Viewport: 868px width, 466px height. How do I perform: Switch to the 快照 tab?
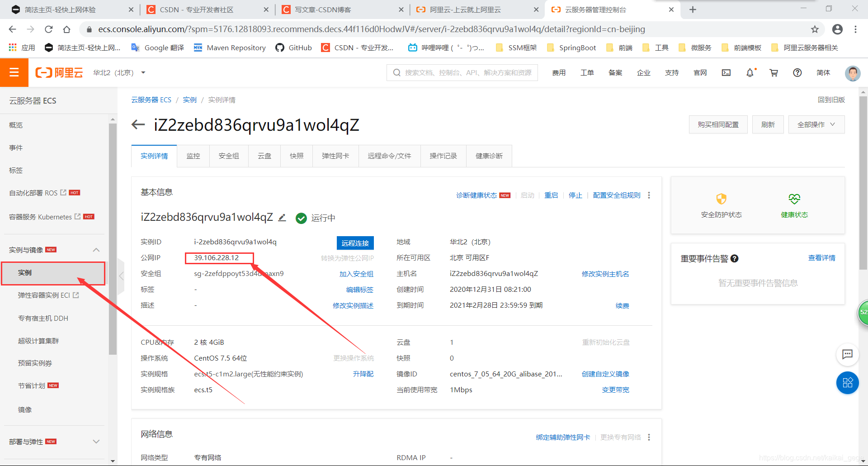297,156
